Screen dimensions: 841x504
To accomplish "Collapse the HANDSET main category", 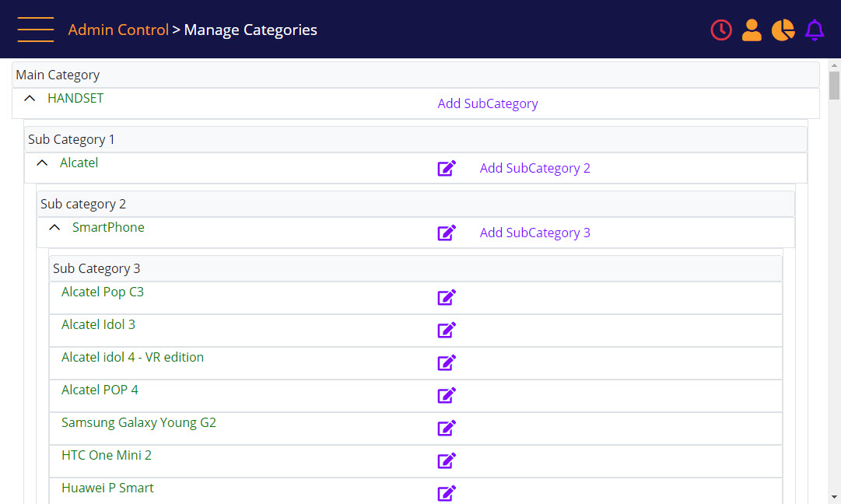I will [x=30, y=98].
